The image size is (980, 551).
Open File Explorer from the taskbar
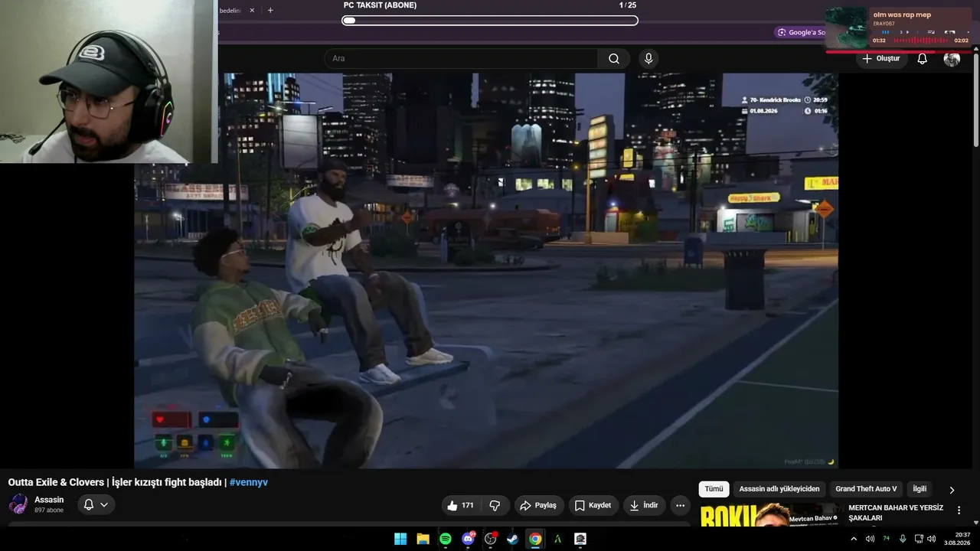pyautogui.click(x=423, y=539)
